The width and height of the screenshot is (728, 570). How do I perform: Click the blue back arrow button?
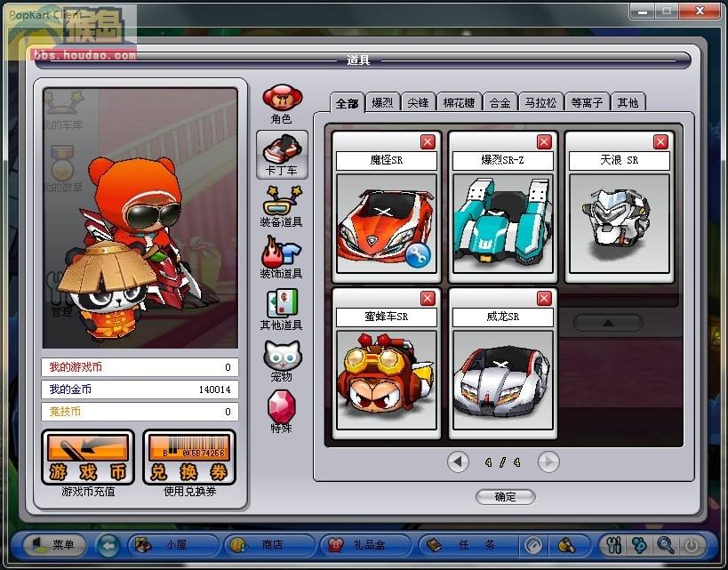(108, 545)
